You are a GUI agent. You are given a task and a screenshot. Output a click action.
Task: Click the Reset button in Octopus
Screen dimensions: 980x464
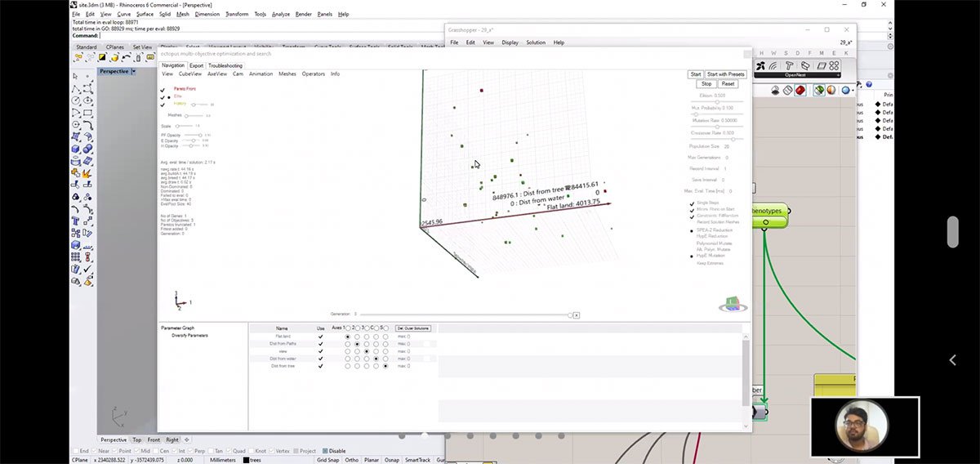coord(728,83)
